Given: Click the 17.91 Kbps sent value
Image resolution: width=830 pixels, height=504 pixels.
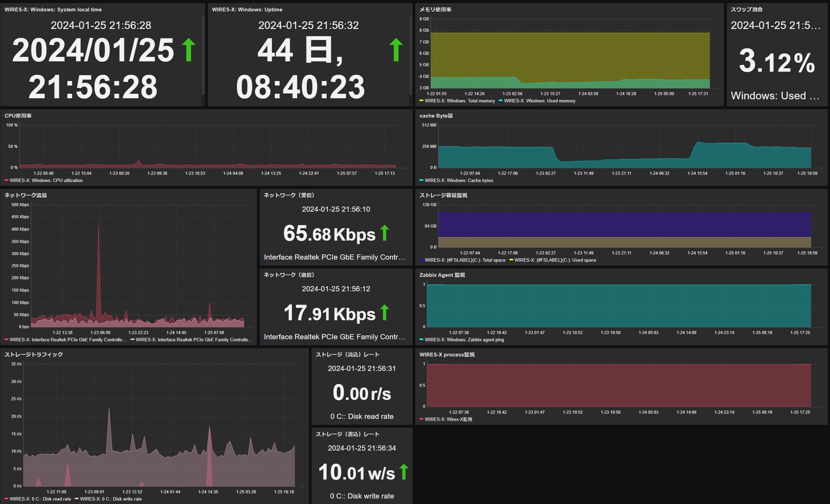Looking at the screenshot, I should coord(329,313).
